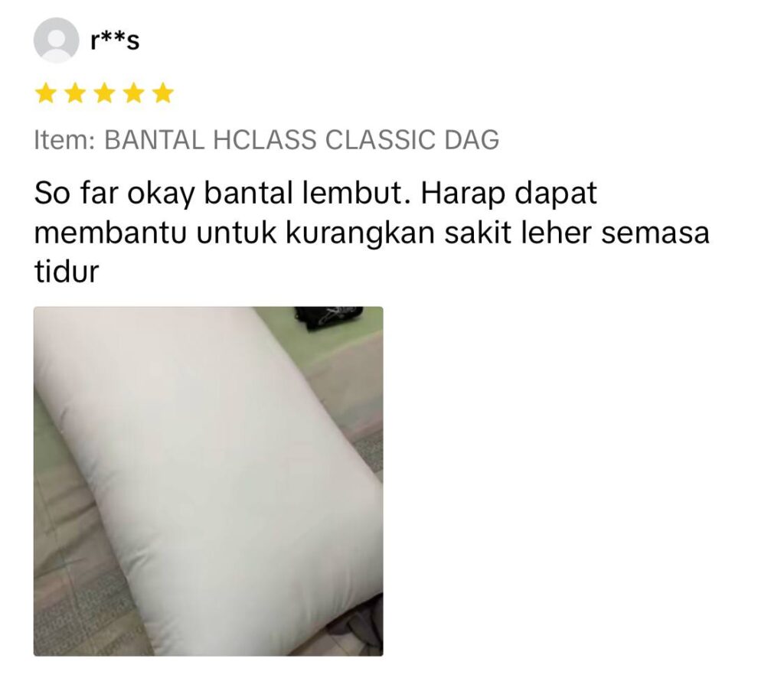Click the "Harap dapat" phrase in the review
The image size is (784, 678).
coord(509,194)
